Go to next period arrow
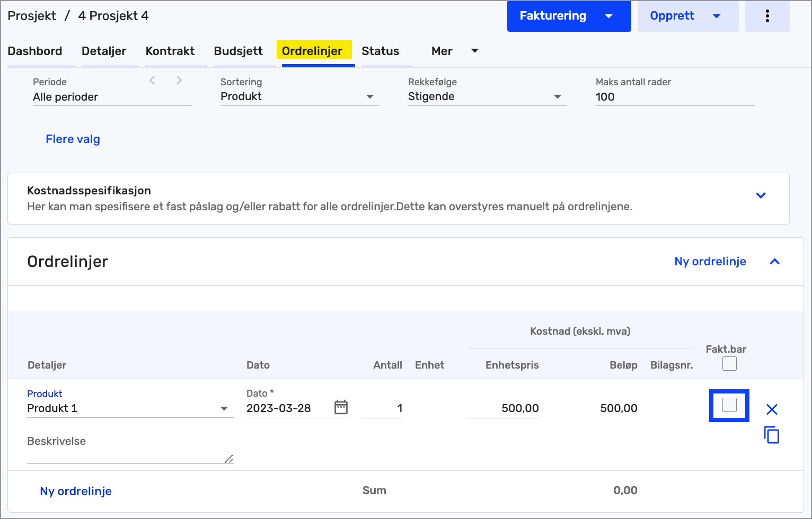812x519 pixels. [x=179, y=80]
